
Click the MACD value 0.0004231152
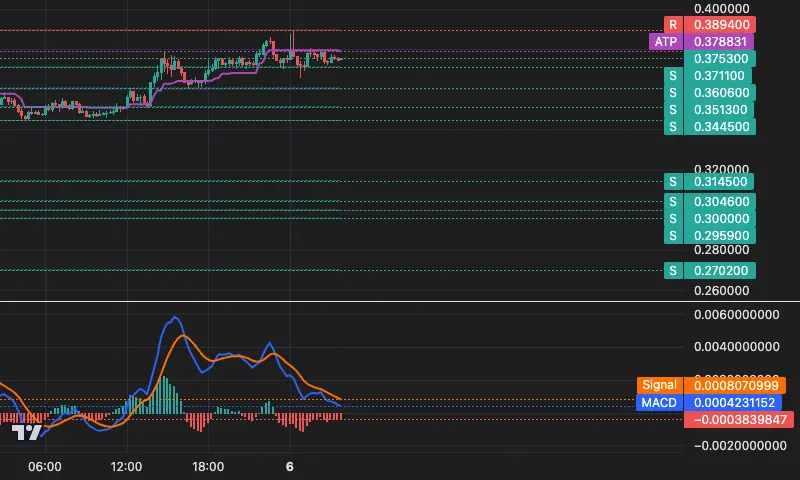click(x=733, y=402)
